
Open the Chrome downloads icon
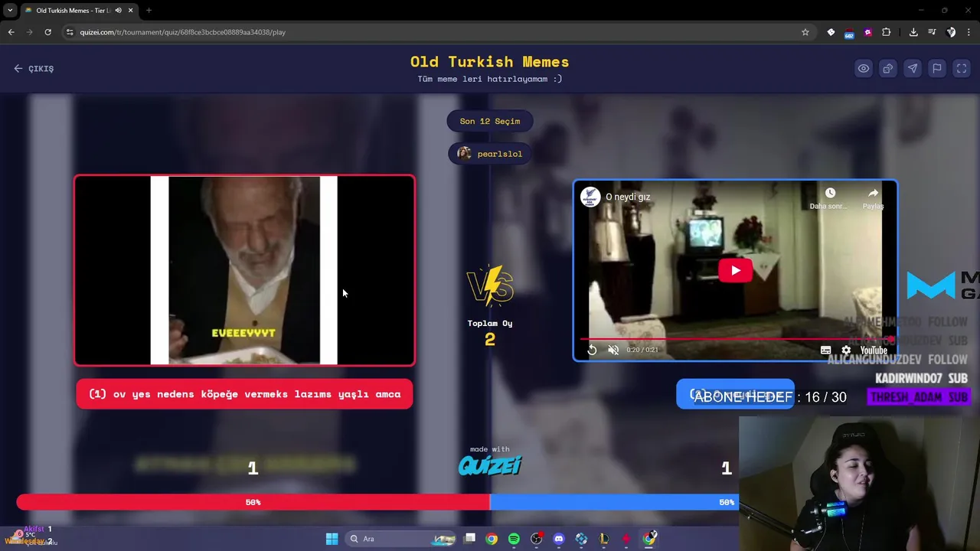click(x=913, y=32)
